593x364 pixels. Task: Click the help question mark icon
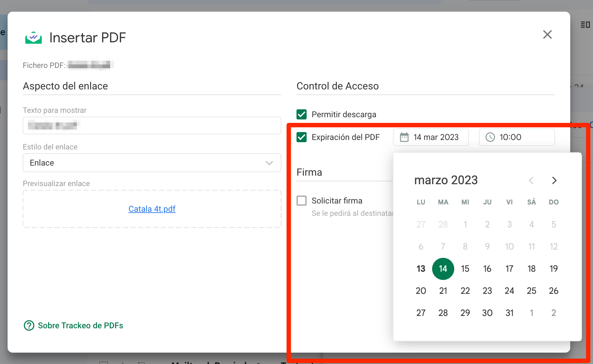29,325
